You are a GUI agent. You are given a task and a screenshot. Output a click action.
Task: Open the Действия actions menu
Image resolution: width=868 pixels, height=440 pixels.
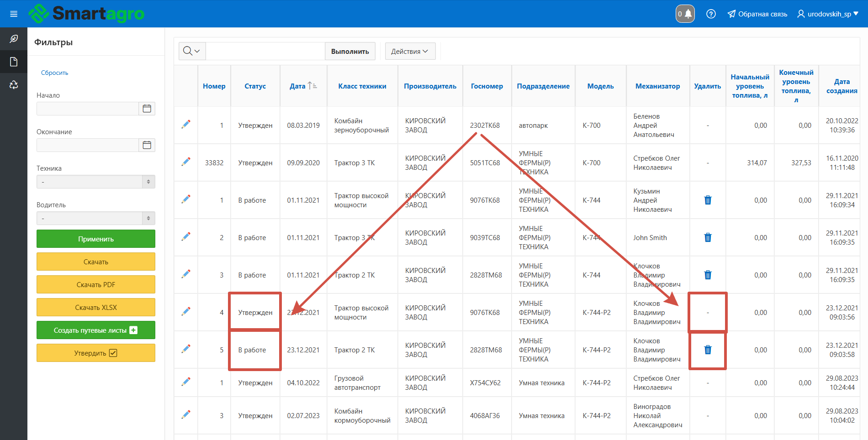pos(410,51)
